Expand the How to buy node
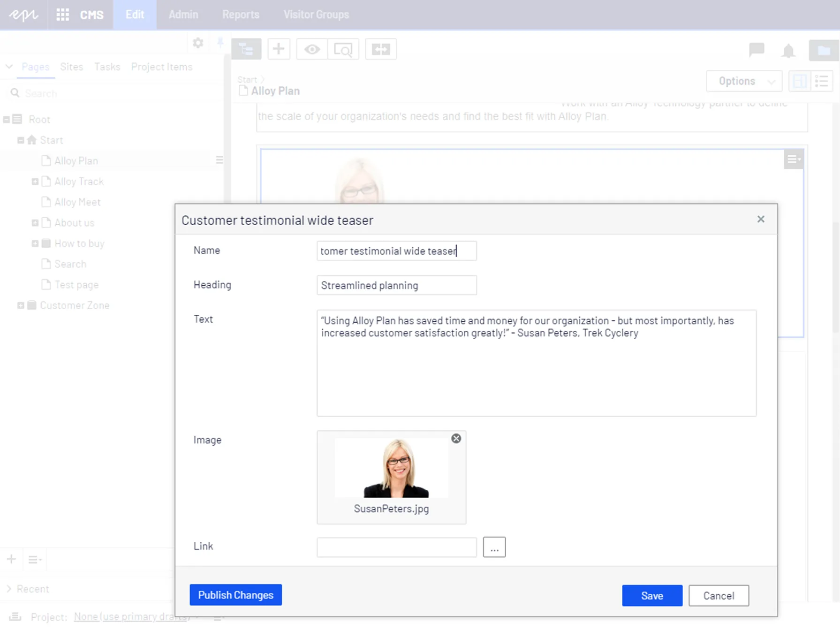Viewport: 840px width, 630px height. [x=35, y=243]
